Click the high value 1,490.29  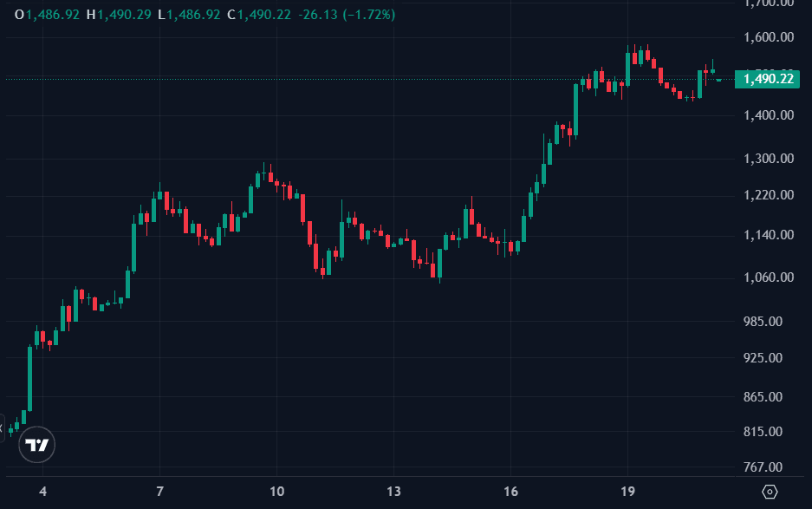(x=124, y=15)
